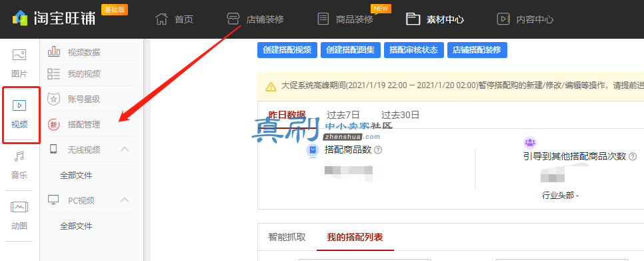The height and width of the screenshot is (261, 644).
Task: Select the 图片 picture sidebar icon
Action: [19, 55]
